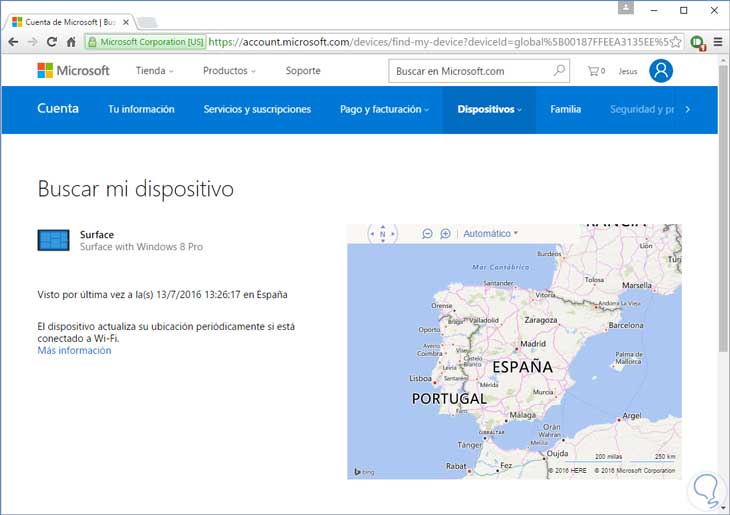Open the account avatar icon
The width and height of the screenshot is (730, 515).
coord(661,71)
